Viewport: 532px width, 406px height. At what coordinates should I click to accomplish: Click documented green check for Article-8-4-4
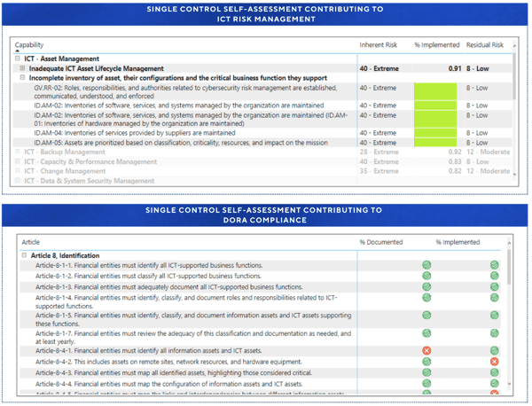point(426,384)
